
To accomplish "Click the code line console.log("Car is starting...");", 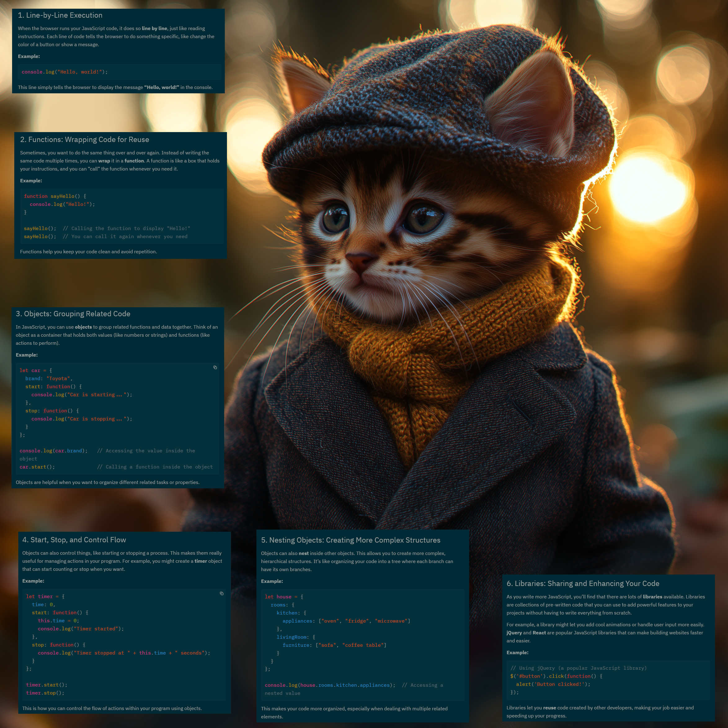I will (82, 394).
